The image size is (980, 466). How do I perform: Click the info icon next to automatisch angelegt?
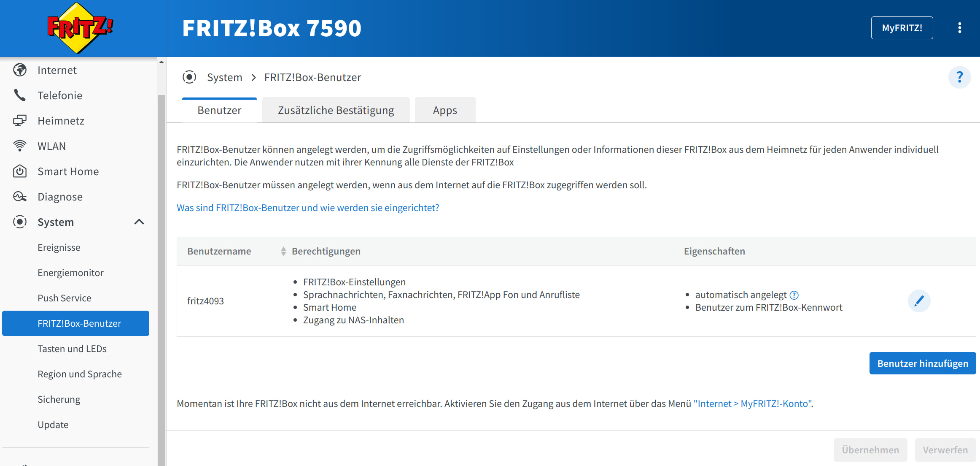794,295
